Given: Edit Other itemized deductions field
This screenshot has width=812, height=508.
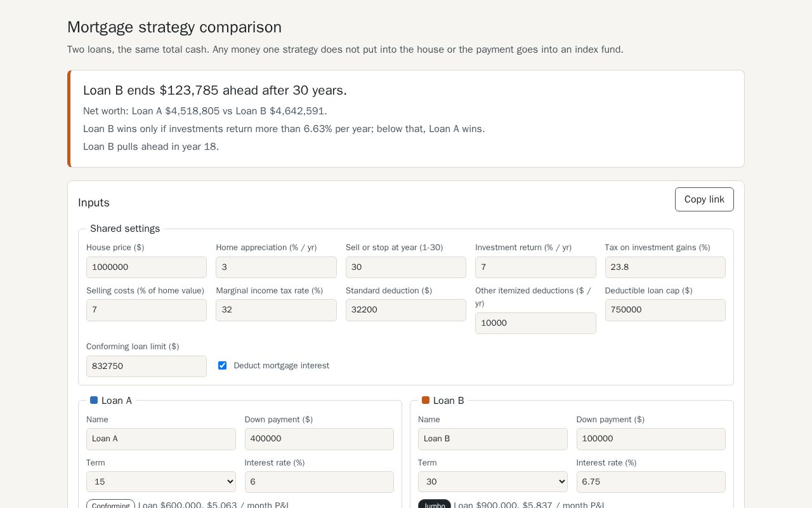Looking at the screenshot, I should (x=535, y=323).
